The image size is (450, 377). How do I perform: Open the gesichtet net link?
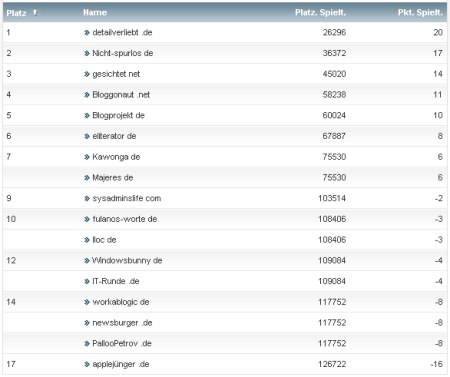pos(116,74)
